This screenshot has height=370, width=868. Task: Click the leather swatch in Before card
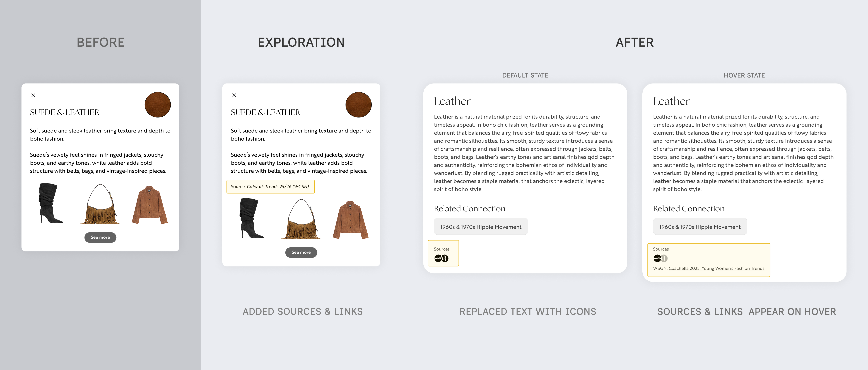point(158,105)
